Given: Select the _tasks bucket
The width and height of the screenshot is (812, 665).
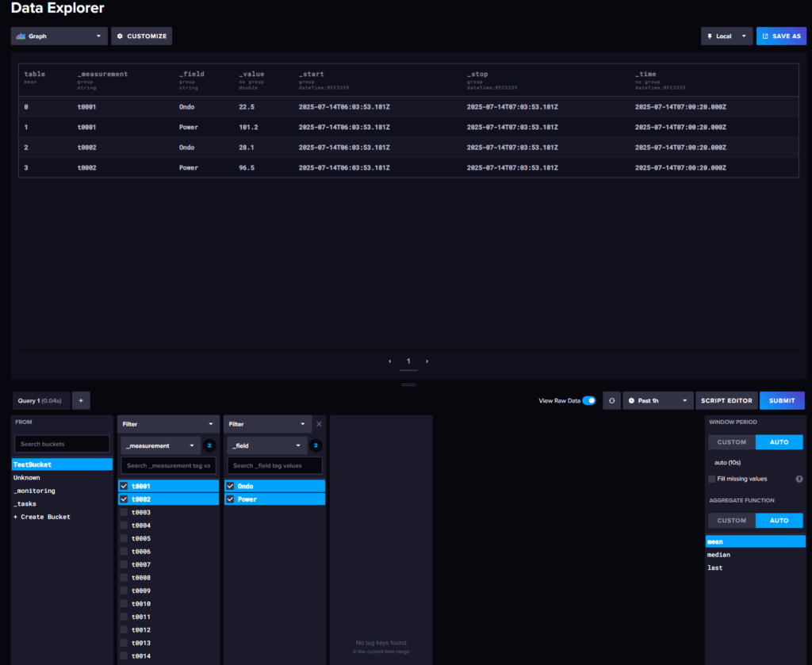Looking at the screenshot, I should [62, 503].
